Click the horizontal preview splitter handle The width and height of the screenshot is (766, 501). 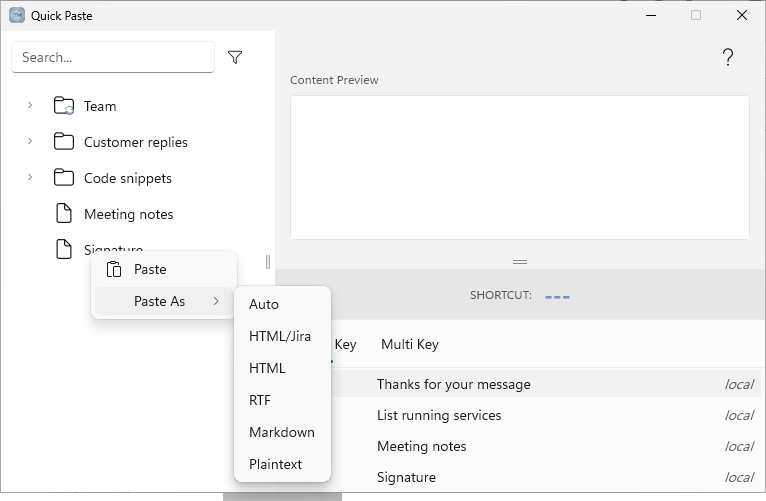[520, 262]
